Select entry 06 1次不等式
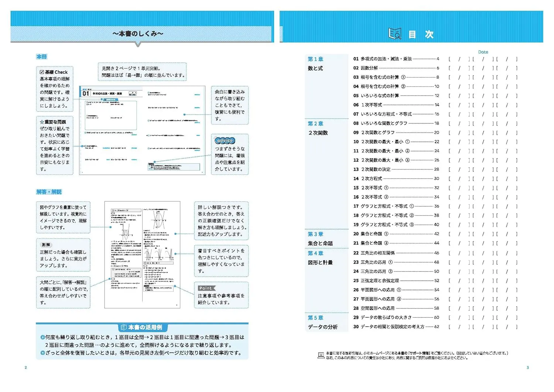 tap(396, 105)
